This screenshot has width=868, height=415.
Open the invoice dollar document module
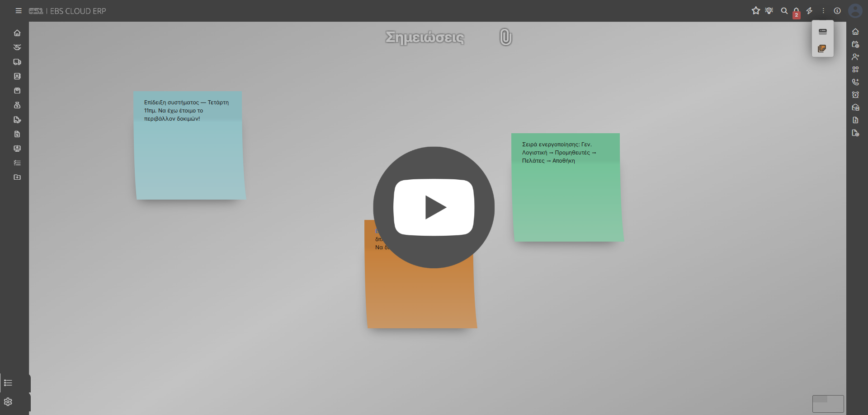tap(17, 134)
